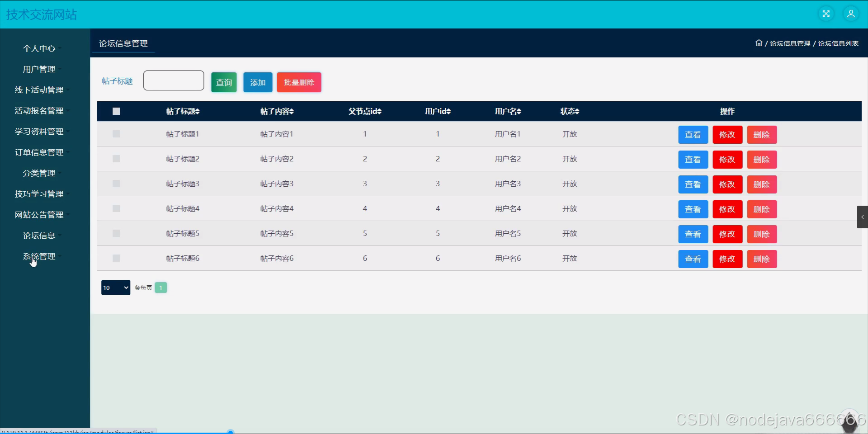Image resolution: width=868 pixels, height=434 pixels.
Task: Click 修改 for 帖子标题3 row
Action: tap(727, 184)
